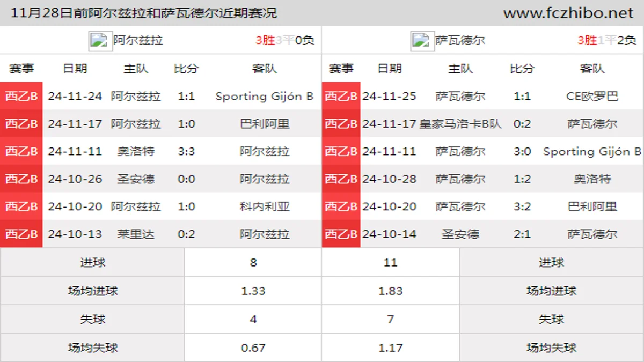Click the home team 皇家马洛卡B队

(x=460, y=124)
